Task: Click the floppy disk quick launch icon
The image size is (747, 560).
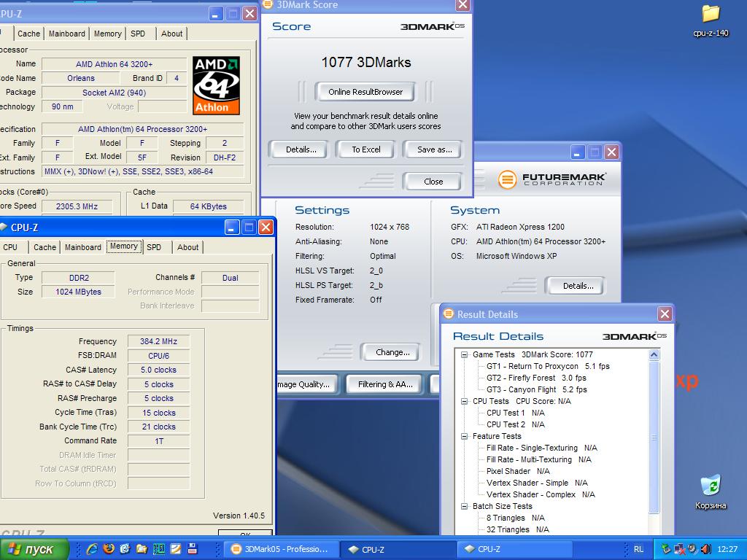Action: tap(192, 549)
